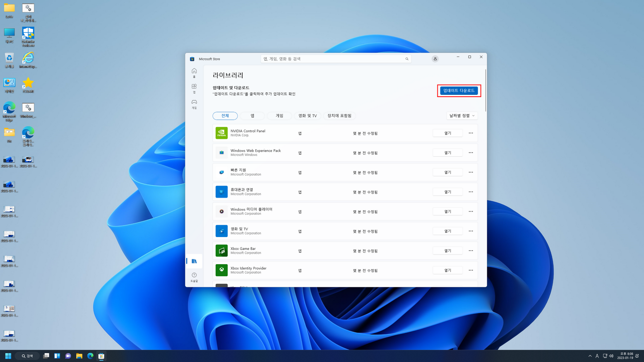Click the 빠른 지원 app icon
The height and width of the screenshot is (362, 644).
pos(221,172)
